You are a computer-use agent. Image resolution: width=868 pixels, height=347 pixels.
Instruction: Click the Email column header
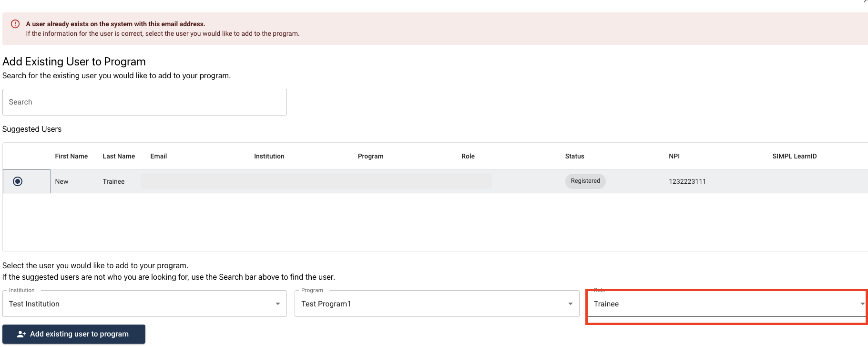coord(159,156)
